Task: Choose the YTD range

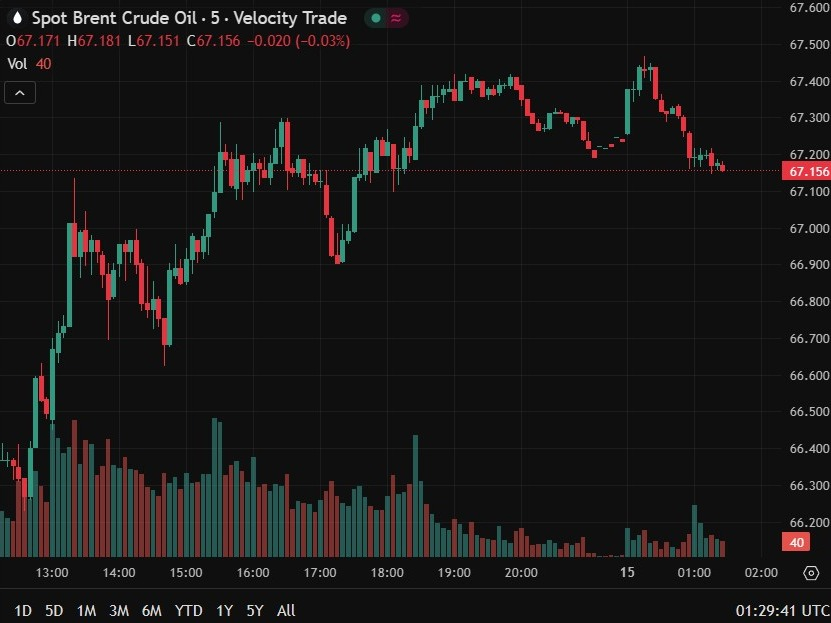Action: [189, 611]
